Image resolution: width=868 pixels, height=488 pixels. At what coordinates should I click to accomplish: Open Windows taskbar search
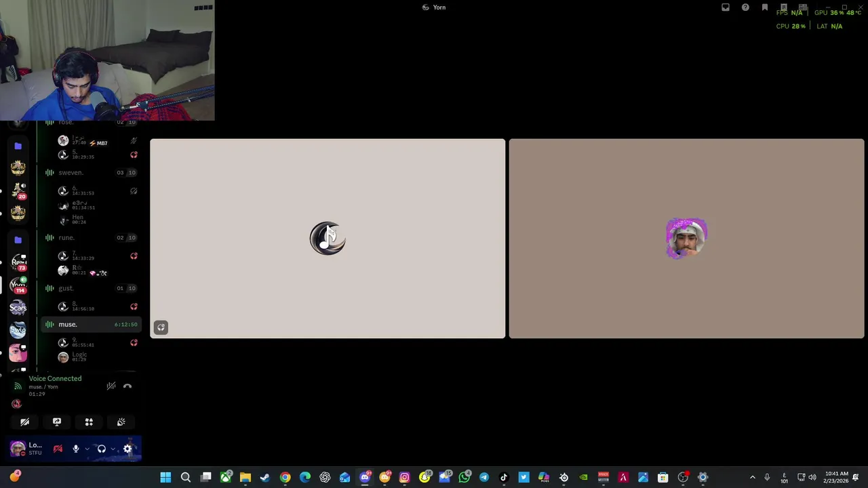[185, 478]
